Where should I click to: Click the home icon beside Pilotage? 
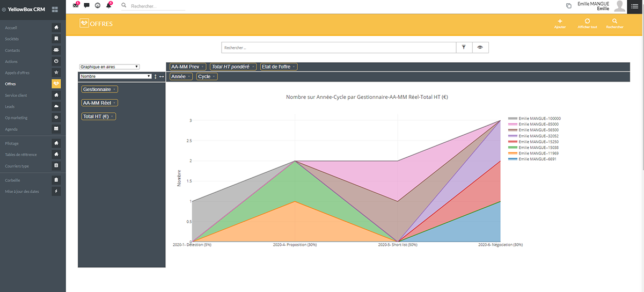click(56, 143)
